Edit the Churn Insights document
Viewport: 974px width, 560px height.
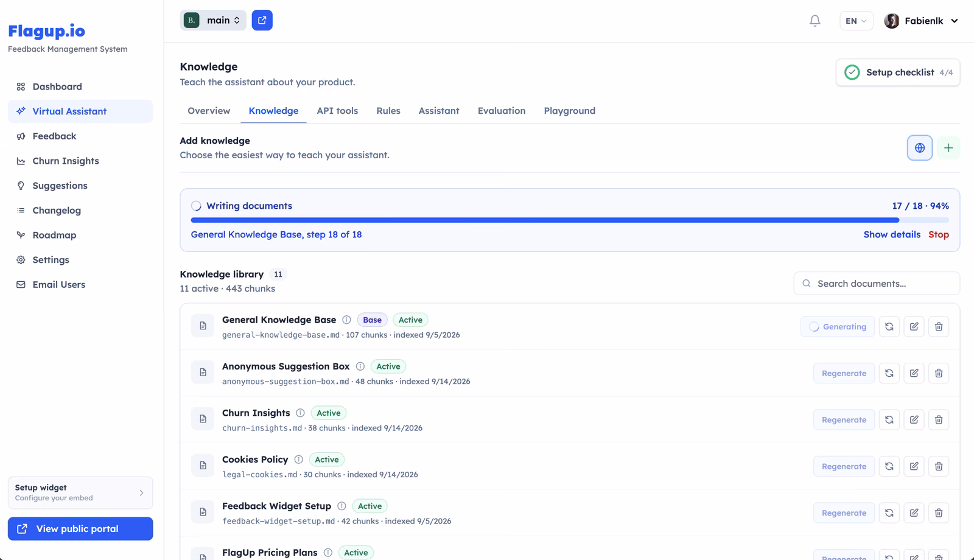914,420
